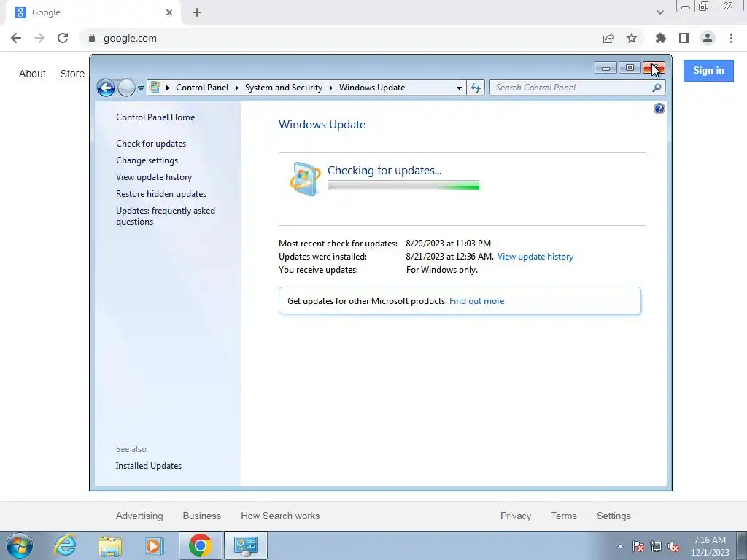Open Control Panel Home link

(x=155, y=117)
